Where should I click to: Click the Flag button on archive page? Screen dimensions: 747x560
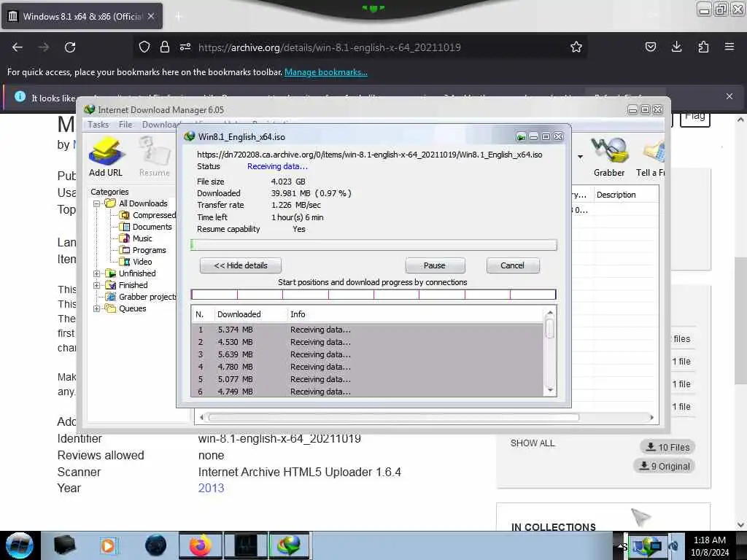pos(695,117)
